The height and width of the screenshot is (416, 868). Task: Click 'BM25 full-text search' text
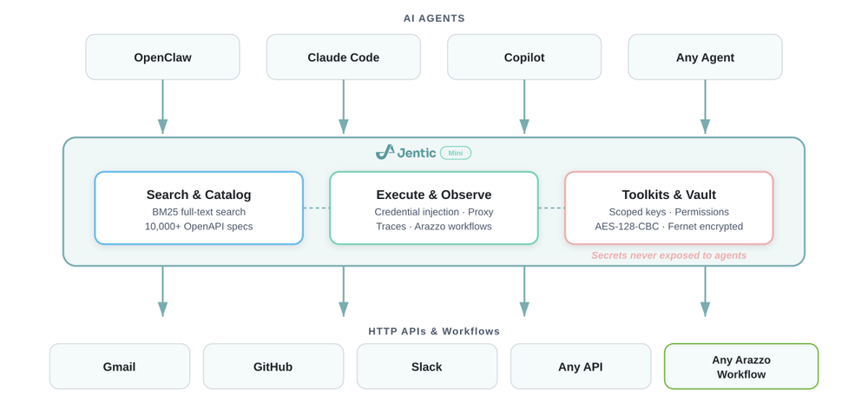pyautogui.click(x=199, y=212)
